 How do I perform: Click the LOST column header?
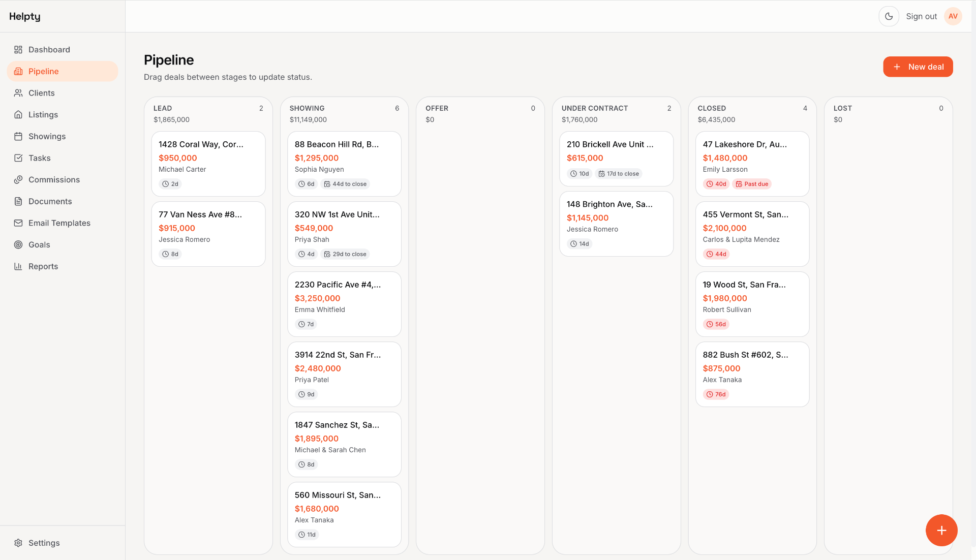point(842,108)
